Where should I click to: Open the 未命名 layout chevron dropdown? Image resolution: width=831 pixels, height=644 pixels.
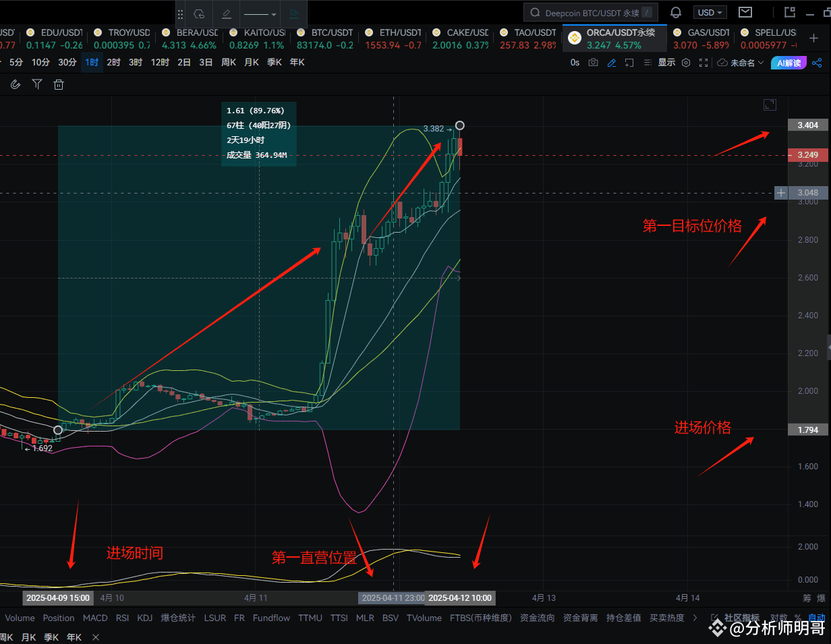click(761, 62)
